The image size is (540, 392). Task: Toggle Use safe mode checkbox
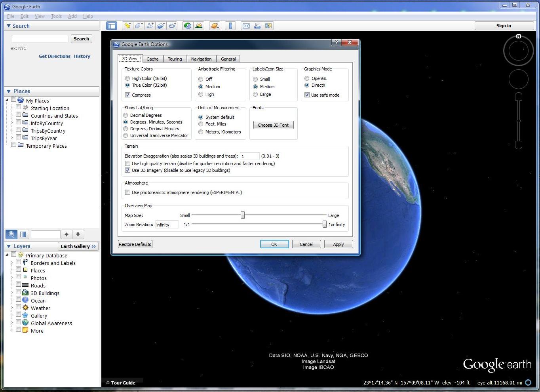coord(307,95)
